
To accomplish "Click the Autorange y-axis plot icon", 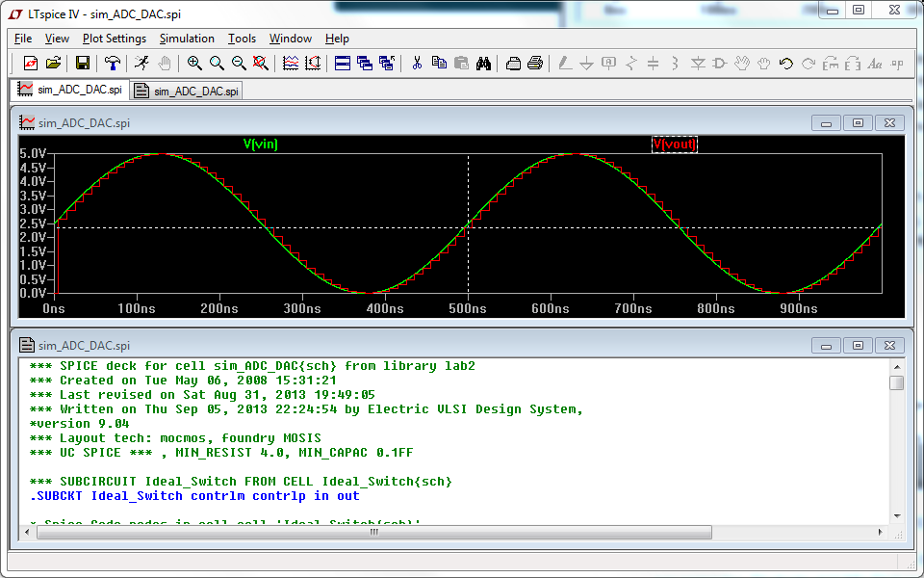I will pyautogui.click(x=313, y=64).
